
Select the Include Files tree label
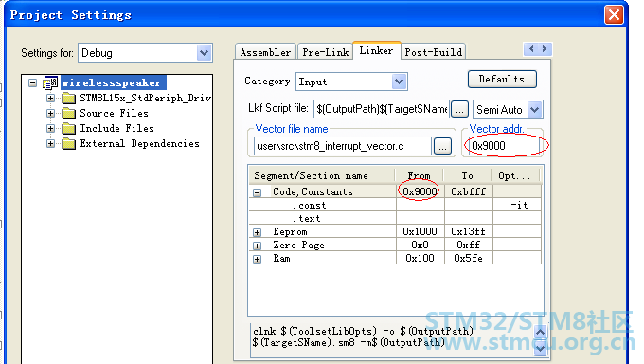[116, 128]
